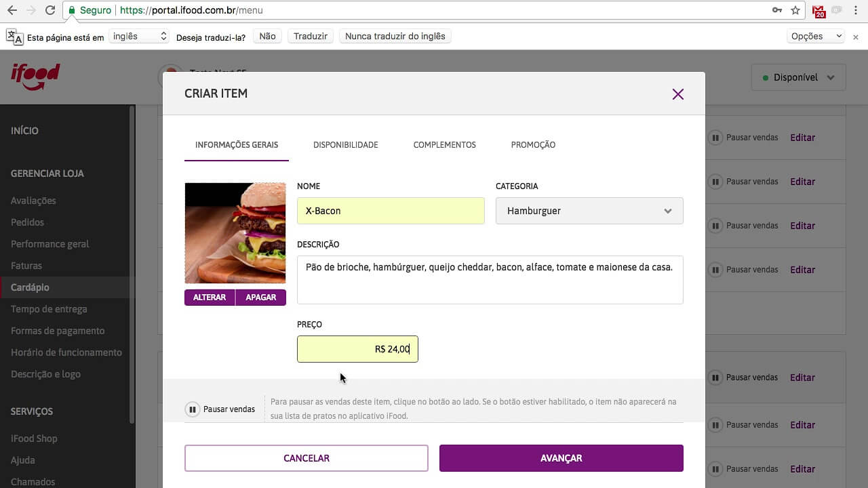Click the Não translation button

click(267, 36)
